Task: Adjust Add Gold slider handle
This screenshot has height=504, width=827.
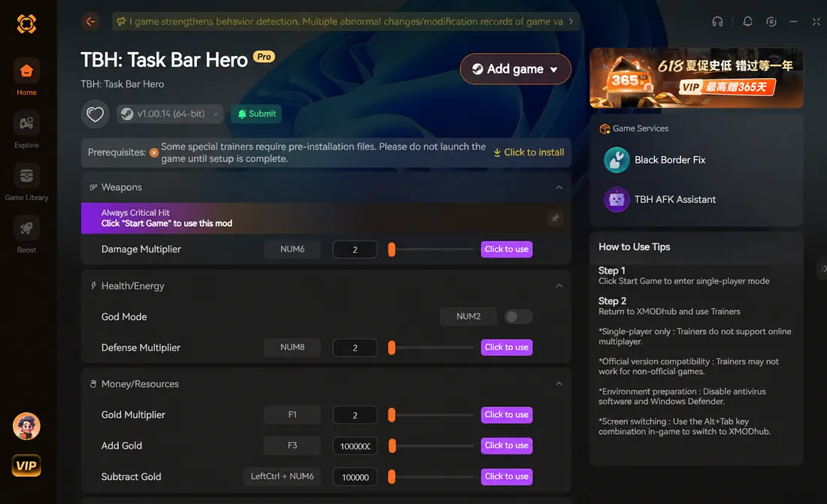Action: coord(392,446)
